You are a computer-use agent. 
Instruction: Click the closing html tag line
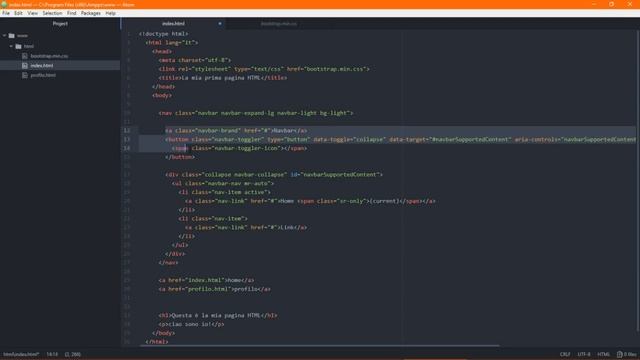tap(157, 342)
